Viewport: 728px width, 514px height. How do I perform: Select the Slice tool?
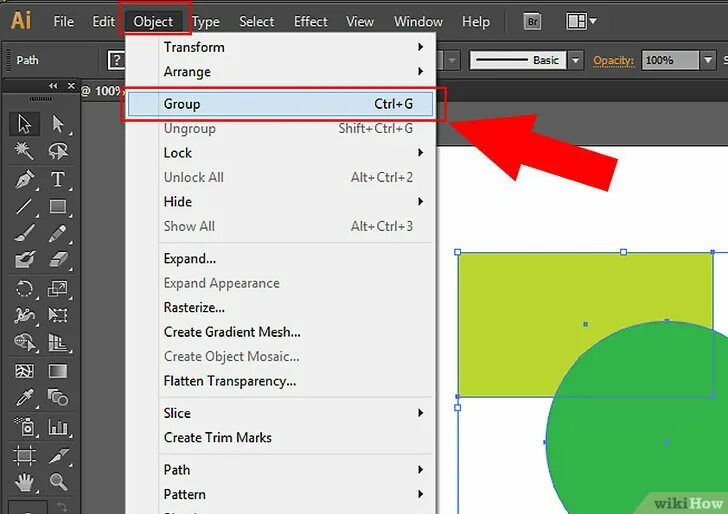[58, 455]
